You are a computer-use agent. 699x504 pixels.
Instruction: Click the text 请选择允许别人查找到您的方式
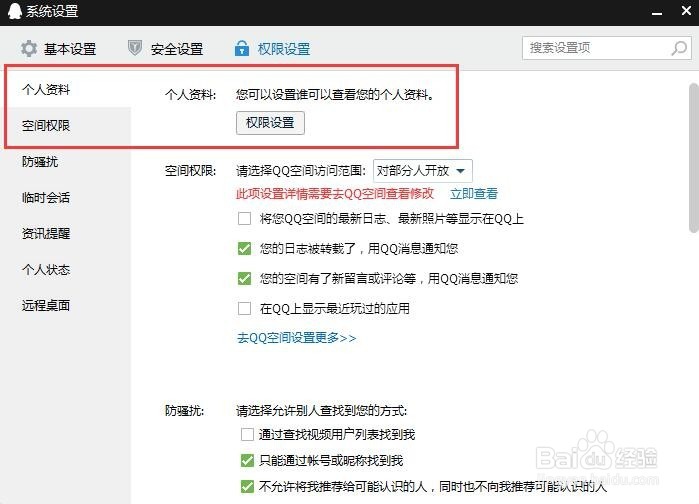click(x=321, y=410)
